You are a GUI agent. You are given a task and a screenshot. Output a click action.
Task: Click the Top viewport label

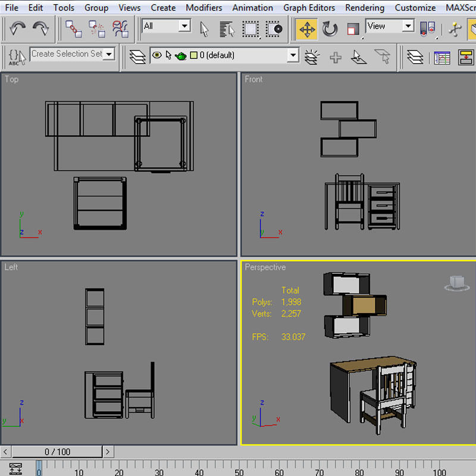coord(11,80)
